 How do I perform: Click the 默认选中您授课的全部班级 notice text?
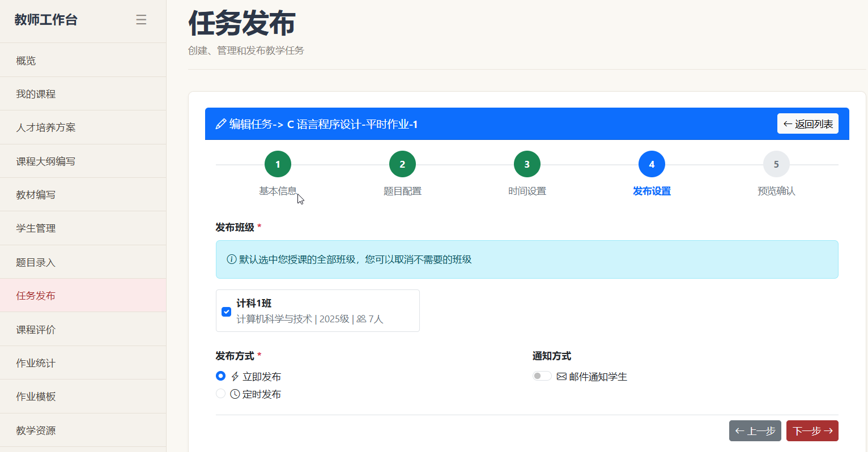355,259
